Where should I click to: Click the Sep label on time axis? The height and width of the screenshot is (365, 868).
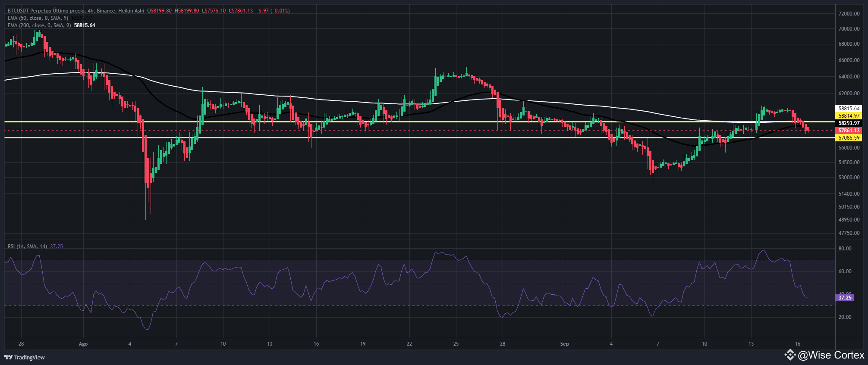pos(564,344)
